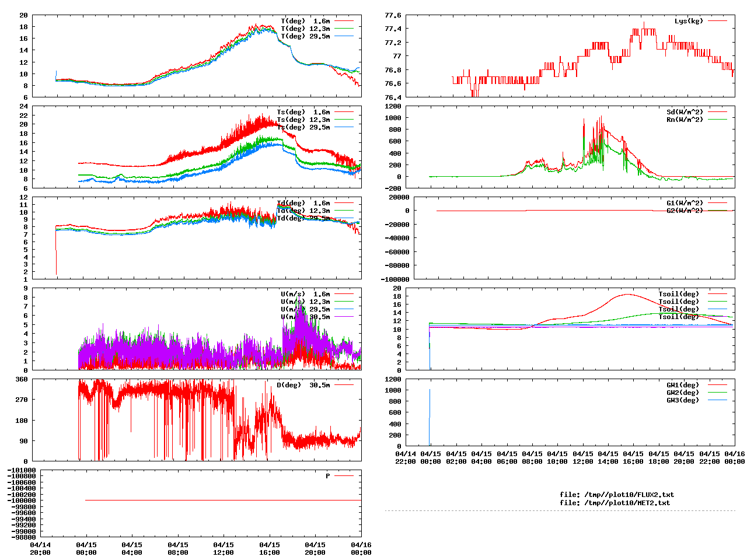Click the 'GW3(deg)' legend entry
Image resolution: width=747 pixels, height=560 pixels.
(x=683, y=400)
